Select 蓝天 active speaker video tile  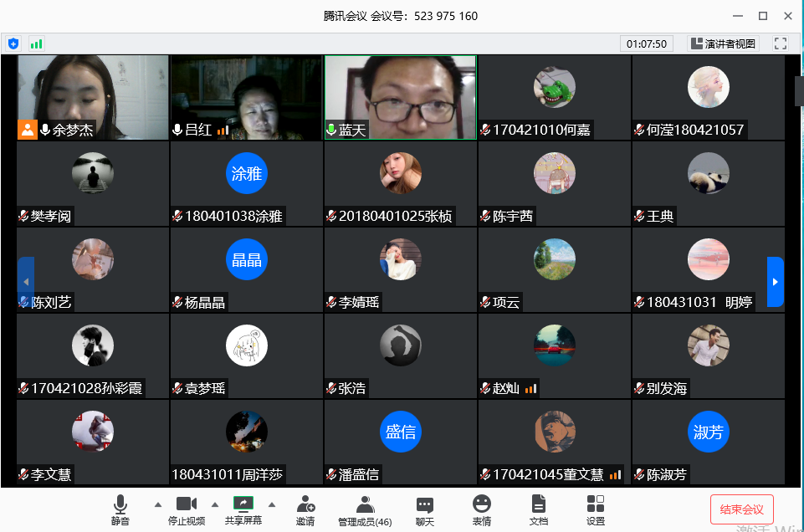401,97
